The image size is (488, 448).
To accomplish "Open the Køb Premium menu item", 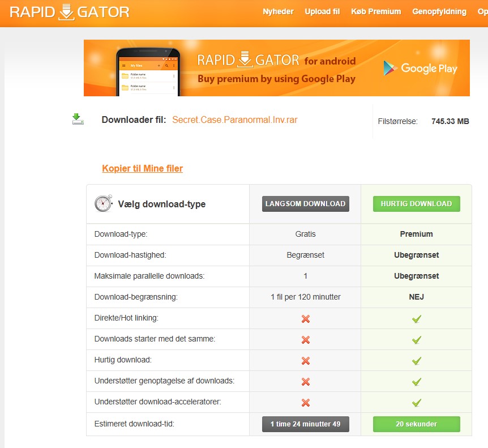I will pyautogui.click(x=376, y=11).
